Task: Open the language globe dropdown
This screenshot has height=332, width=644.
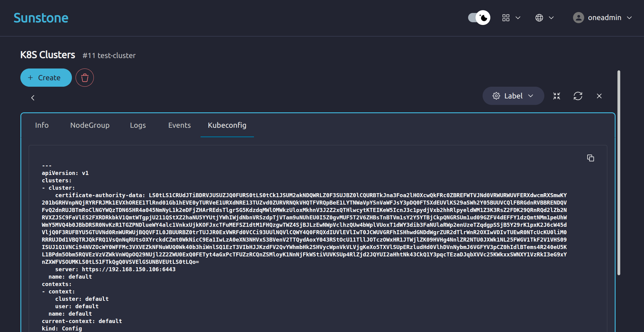Action: pyautogui.click(x=544, y=18)
